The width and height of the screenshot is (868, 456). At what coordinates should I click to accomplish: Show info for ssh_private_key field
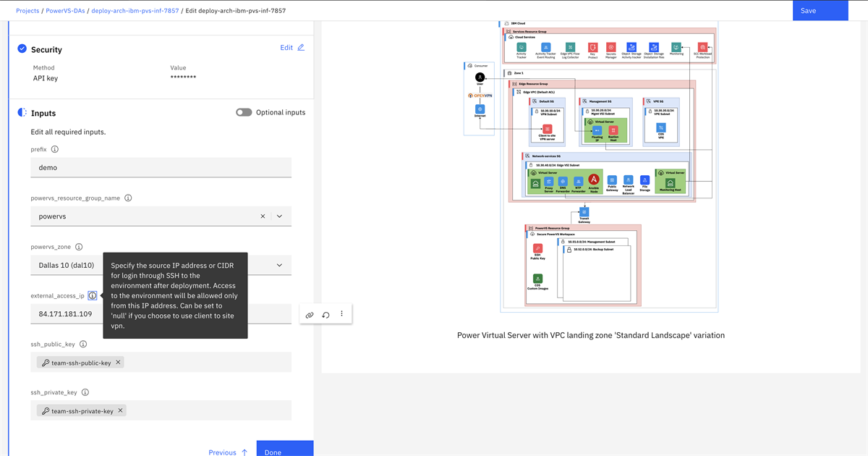tap(85, 392)
